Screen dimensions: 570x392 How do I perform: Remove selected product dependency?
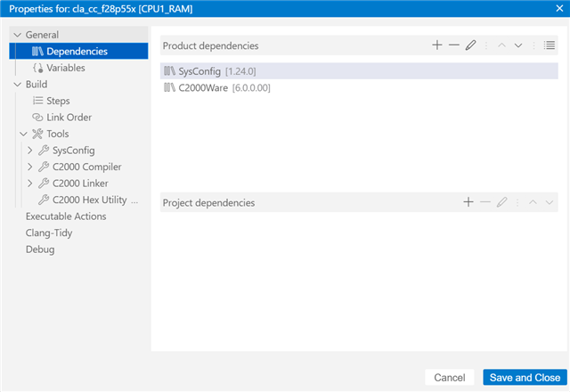[453, 45]
